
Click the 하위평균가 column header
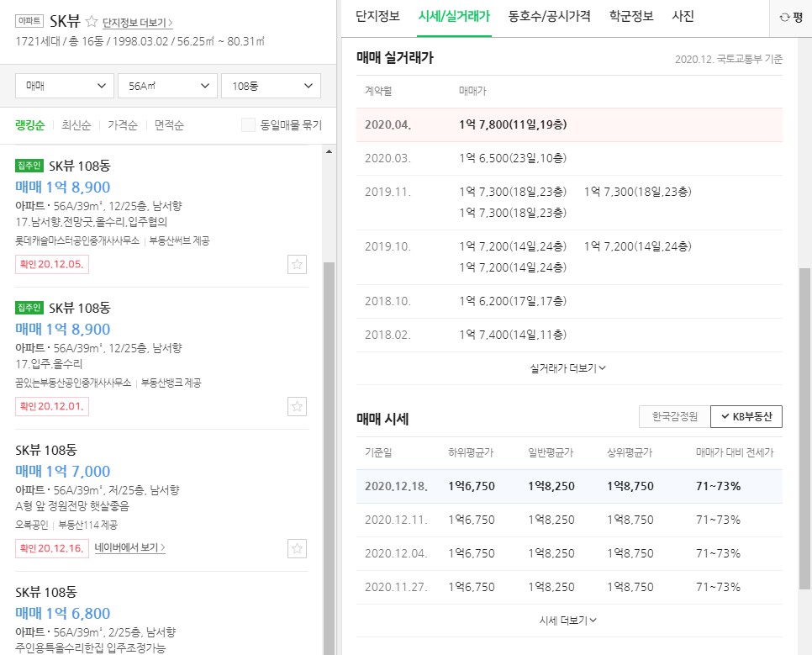[471, 453]
